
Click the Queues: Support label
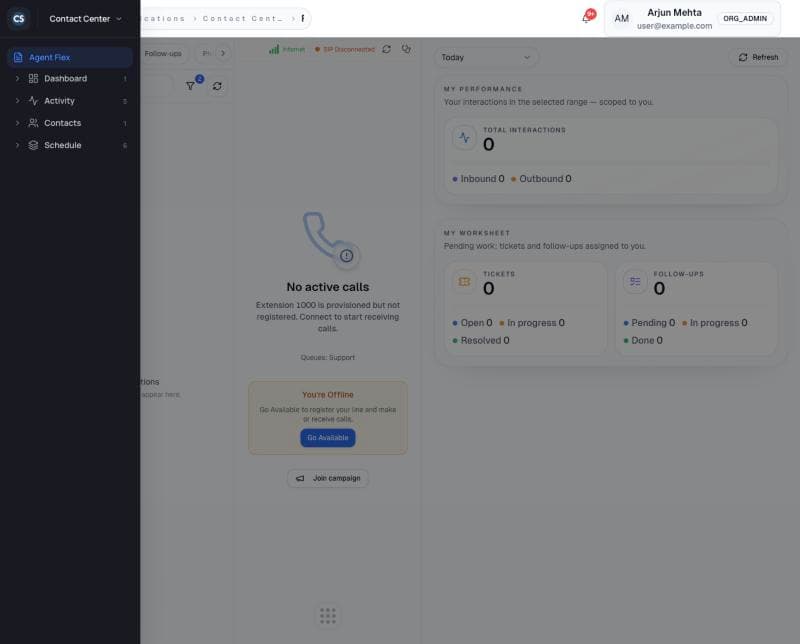(x=328, y=358)
